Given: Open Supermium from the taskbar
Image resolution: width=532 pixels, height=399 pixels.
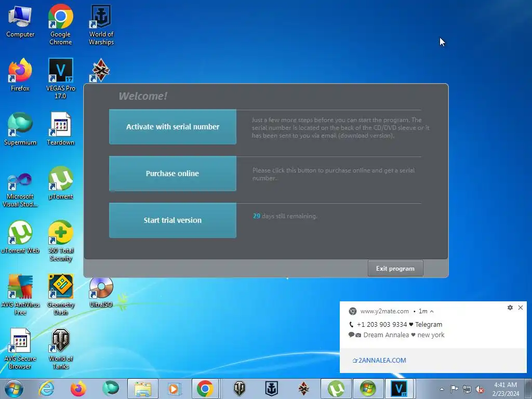Looking at the screenshot, I should (x=111, y=389).
